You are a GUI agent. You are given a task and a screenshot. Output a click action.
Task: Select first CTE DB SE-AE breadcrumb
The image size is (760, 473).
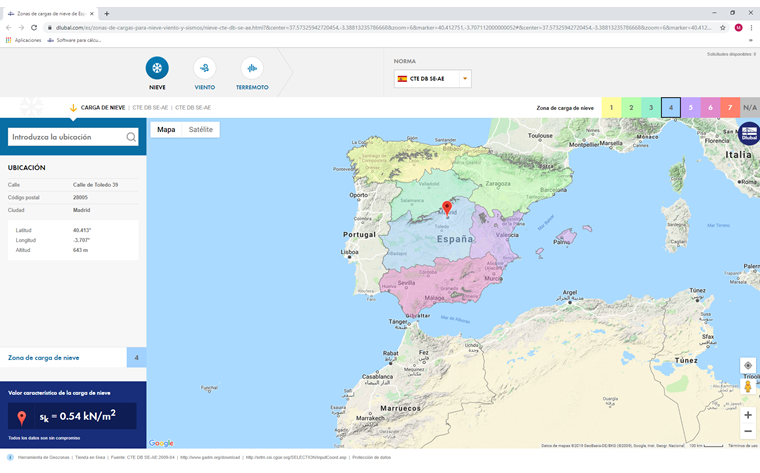coord(150,108)
